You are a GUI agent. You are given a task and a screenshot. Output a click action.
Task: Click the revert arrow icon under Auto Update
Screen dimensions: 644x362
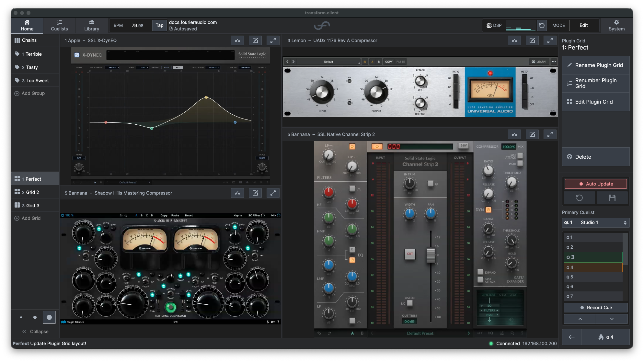579,198
